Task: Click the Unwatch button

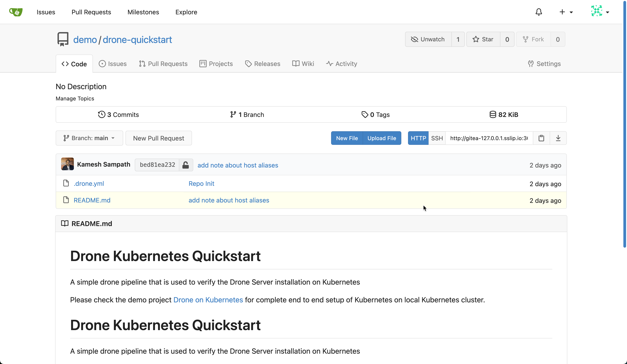Action: click(x=428, y=39)
